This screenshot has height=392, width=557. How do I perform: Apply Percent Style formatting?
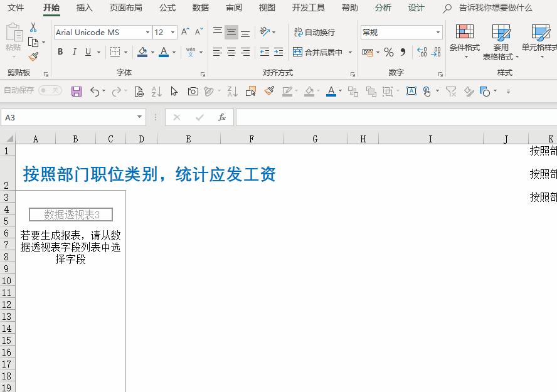coord(388,52)
